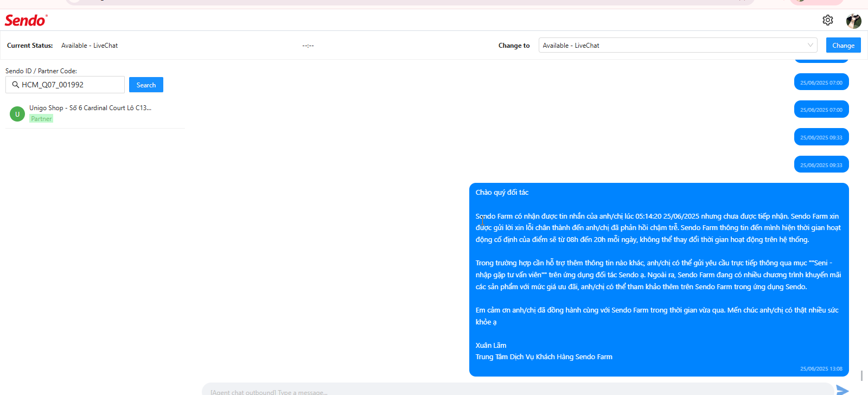The image size is (868, 395).
Task: Click the second 25/06/2025 07:00 message bubble
Action: pyautogui.click(x=821, y=110)
